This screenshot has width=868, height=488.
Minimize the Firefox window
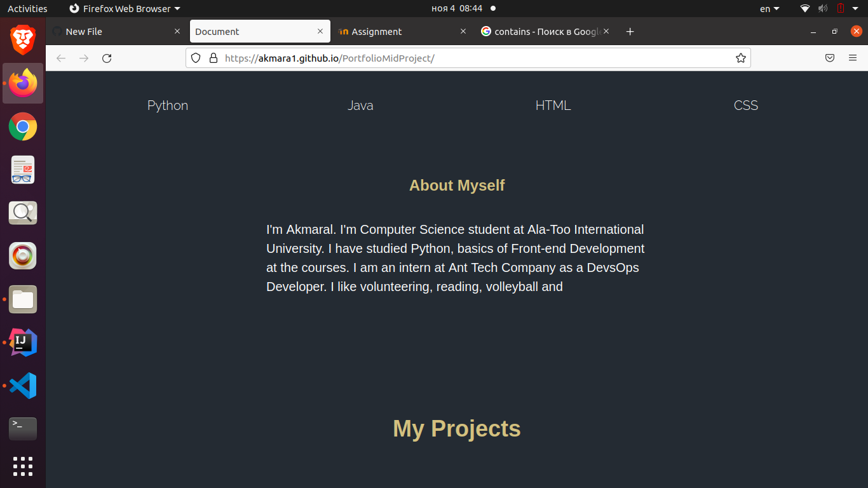point(813,32)
